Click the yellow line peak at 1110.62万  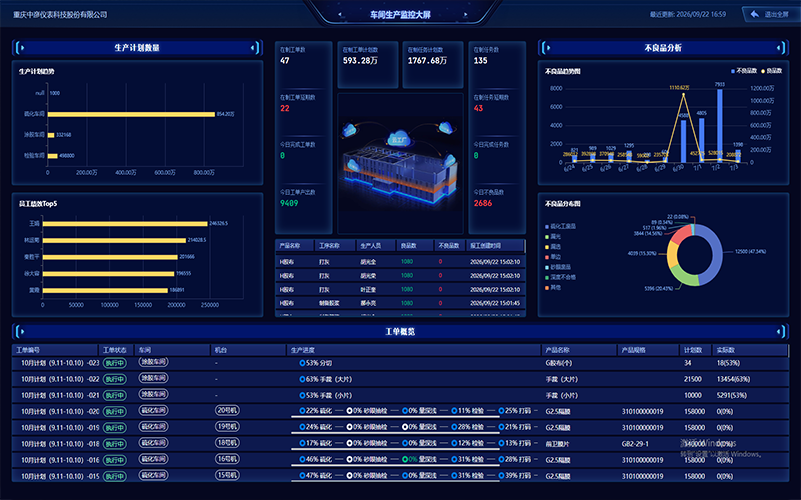pyautogui.click(x=684, y=94)
